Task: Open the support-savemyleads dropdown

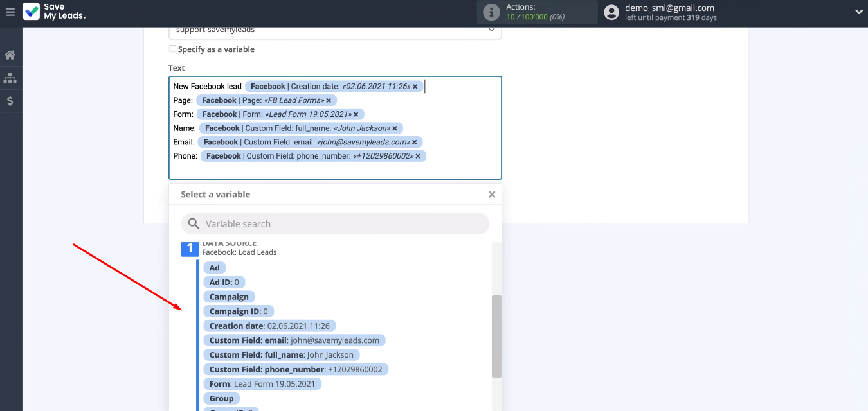Action: (x=335, y=30)
